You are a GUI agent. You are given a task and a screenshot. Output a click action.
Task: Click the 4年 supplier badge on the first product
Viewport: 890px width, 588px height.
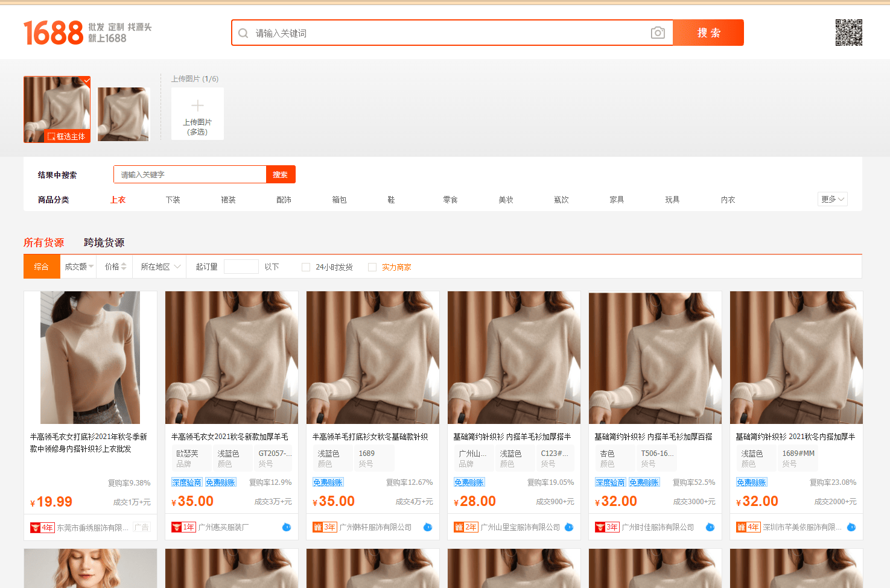tap(42, 526)
